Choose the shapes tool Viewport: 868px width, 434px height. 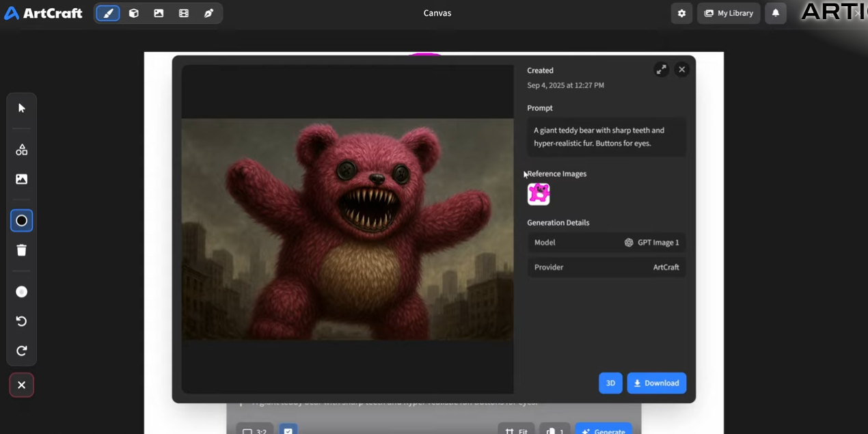click(22, 150)
